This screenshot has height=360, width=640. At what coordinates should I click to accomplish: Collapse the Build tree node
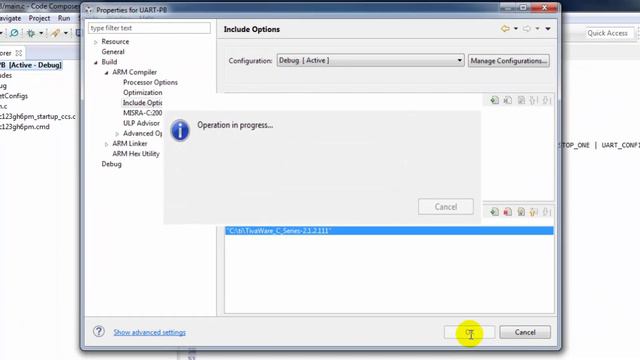(x=96, y=62)
